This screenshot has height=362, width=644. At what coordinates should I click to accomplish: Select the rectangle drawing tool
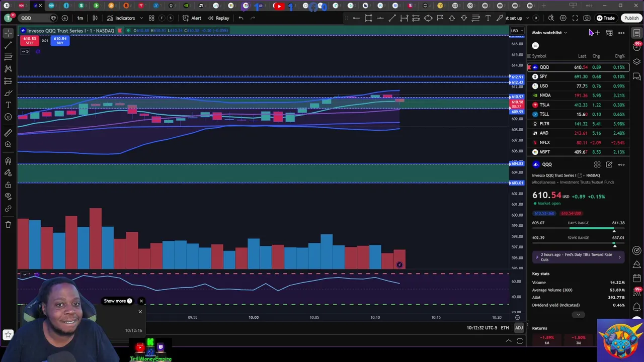tap(368, 18)
